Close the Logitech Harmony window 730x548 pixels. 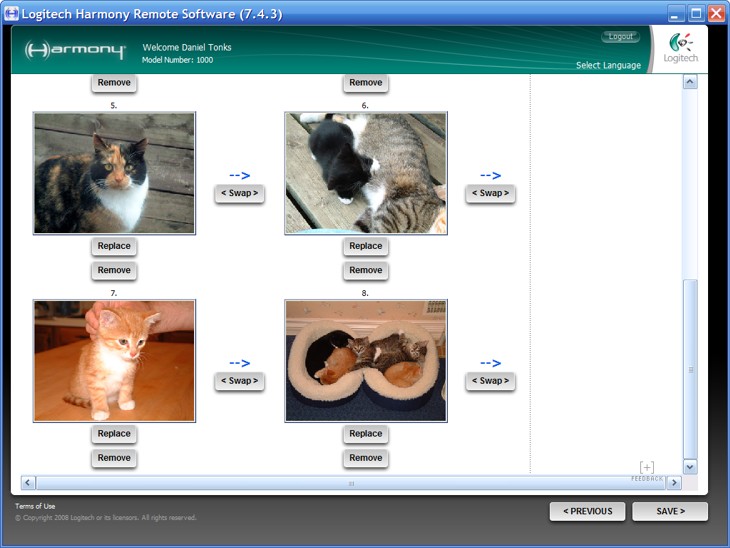(716, 14)
